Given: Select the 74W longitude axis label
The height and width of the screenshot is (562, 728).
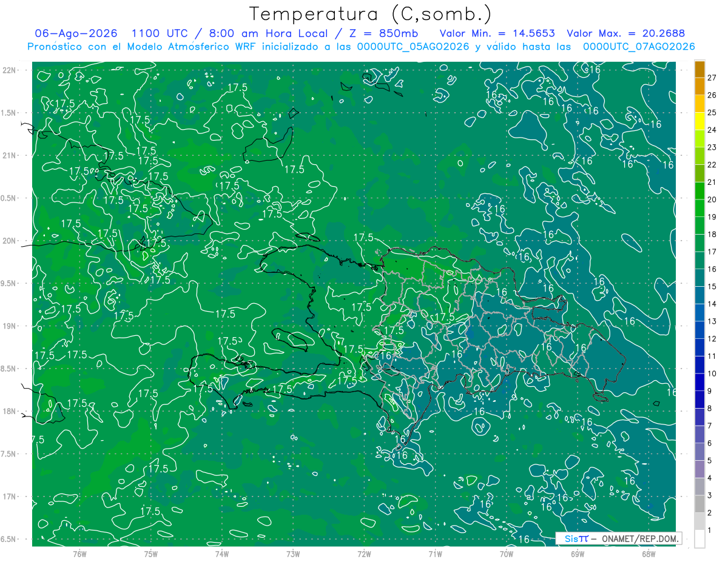Looking at the screenshot, I should point(221,554).
